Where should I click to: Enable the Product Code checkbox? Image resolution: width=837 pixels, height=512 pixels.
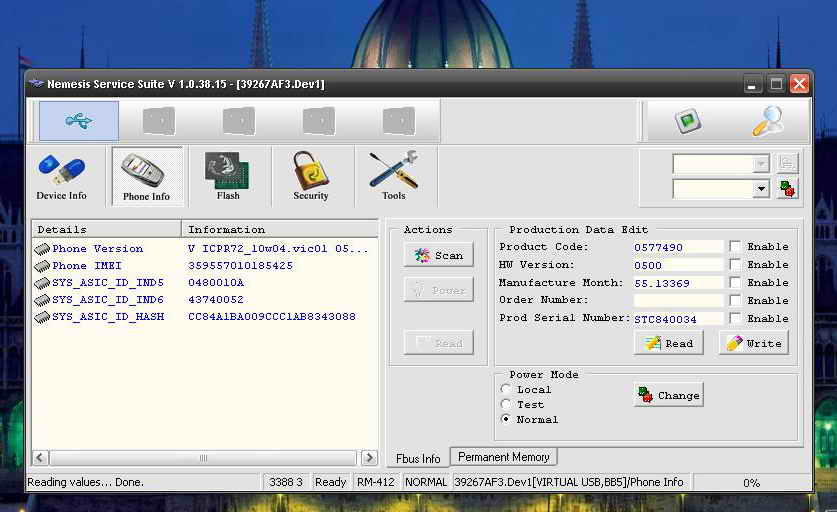coord(735,247)
